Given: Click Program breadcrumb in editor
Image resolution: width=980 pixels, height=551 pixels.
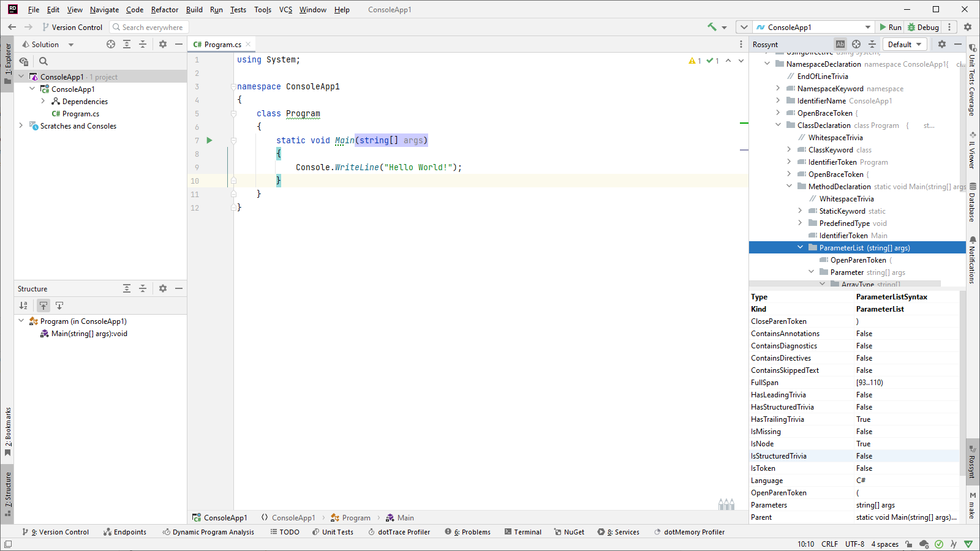Looking at the screenshot, I should point(350,518).
